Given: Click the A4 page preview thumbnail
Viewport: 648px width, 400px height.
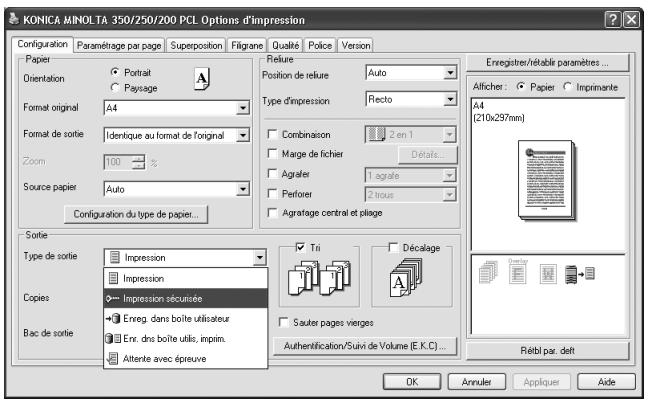Looking at the screenshot, I should pos(547,180).
